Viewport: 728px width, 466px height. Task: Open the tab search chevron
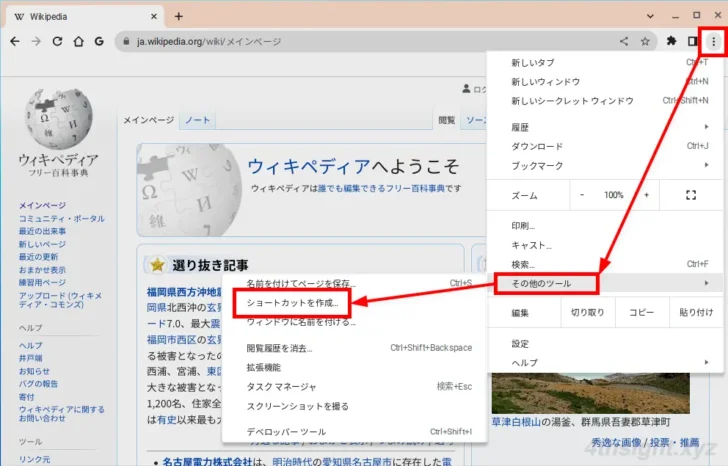pyautogui.click(x=650, y=16)
